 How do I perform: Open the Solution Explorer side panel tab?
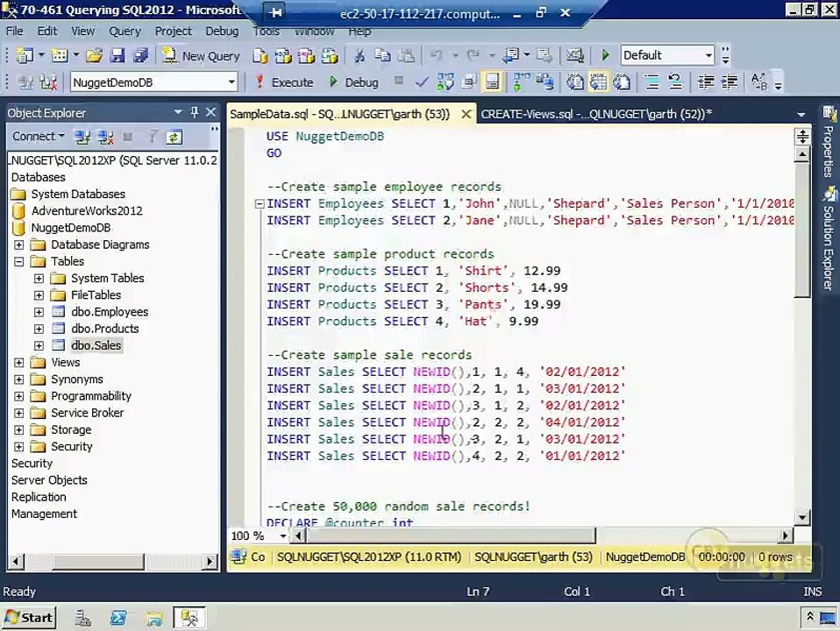pos(829,238)
